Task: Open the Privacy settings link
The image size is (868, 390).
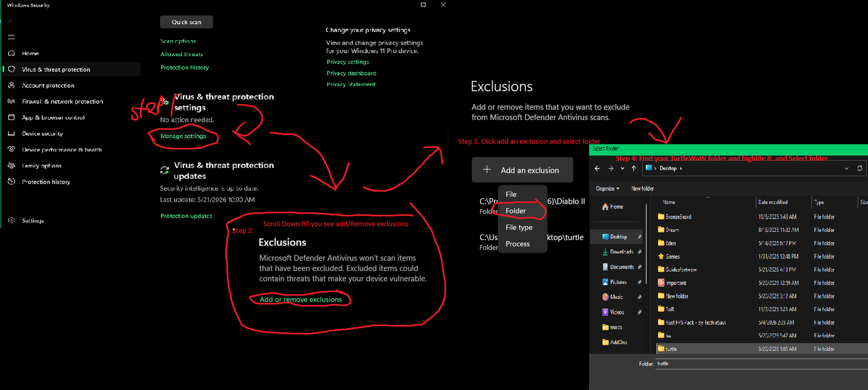Action: (x=348, y=62)
